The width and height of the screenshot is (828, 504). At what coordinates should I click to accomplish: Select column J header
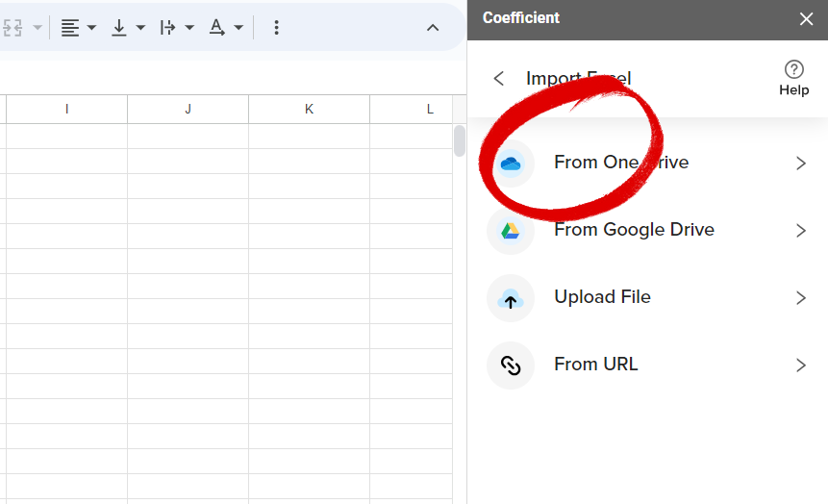(x=188, y=110)
